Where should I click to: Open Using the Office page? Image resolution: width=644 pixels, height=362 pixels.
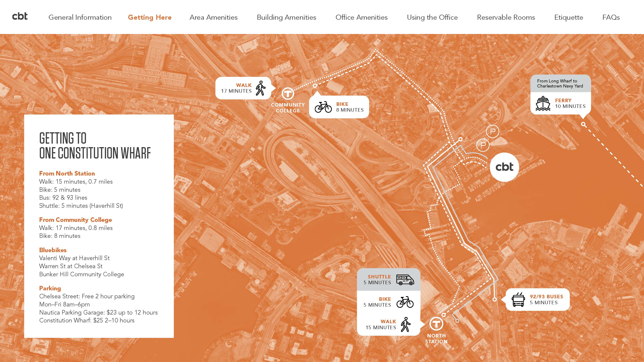432,17
